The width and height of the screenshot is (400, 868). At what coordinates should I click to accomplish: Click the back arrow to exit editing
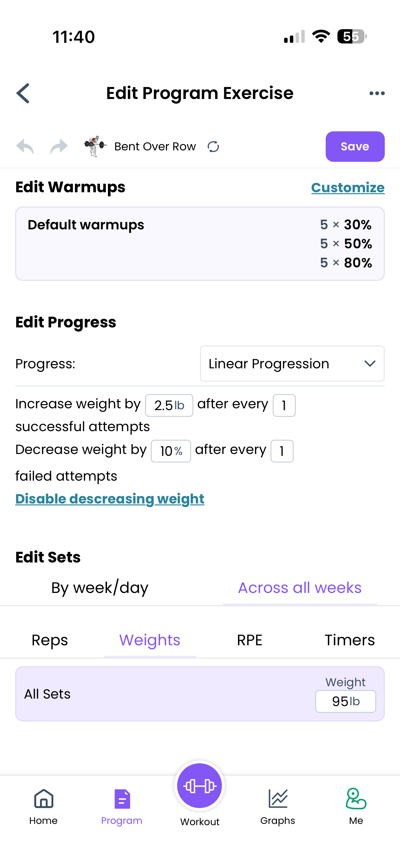(22, 93)
